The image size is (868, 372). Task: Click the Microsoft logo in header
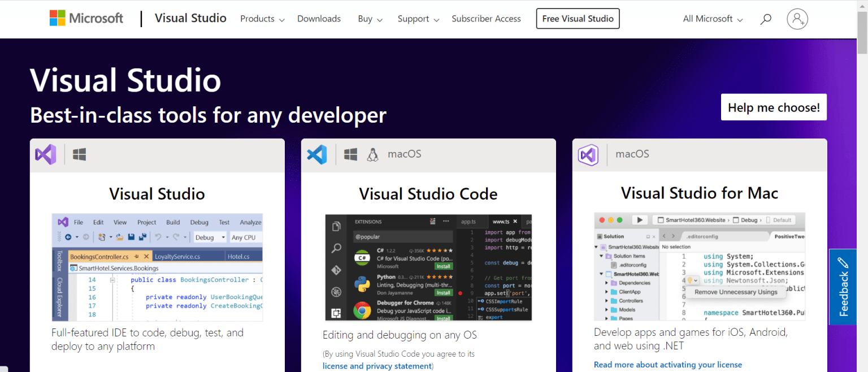coord(86,19)
